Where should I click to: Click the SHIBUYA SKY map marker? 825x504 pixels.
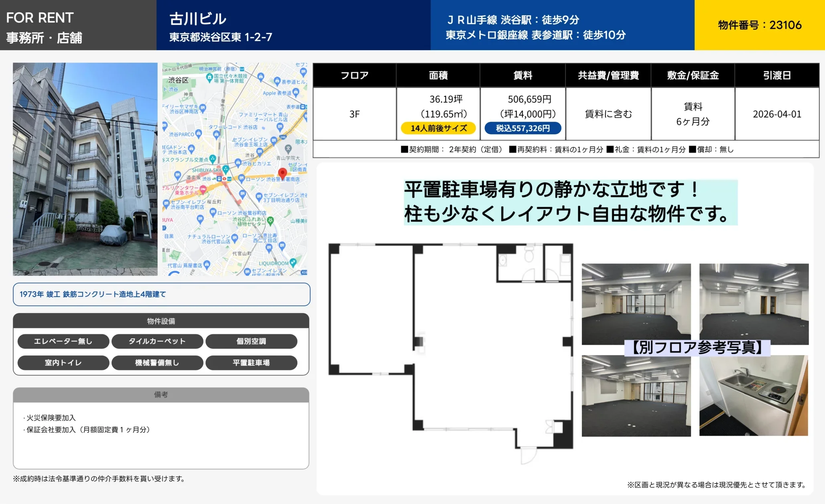pos(226,169)
